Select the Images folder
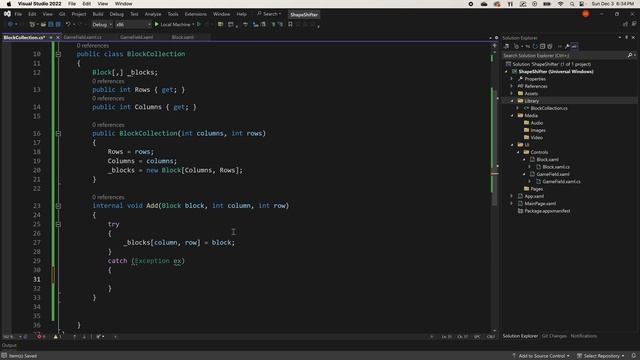Screen dimensions: 640x360 [538, 130]
